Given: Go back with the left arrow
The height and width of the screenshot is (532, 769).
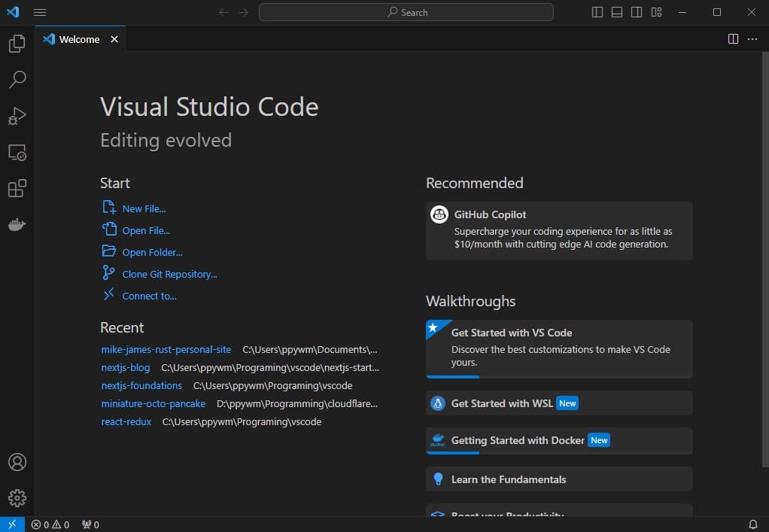Looking at the screenshot, I should 223,12.
